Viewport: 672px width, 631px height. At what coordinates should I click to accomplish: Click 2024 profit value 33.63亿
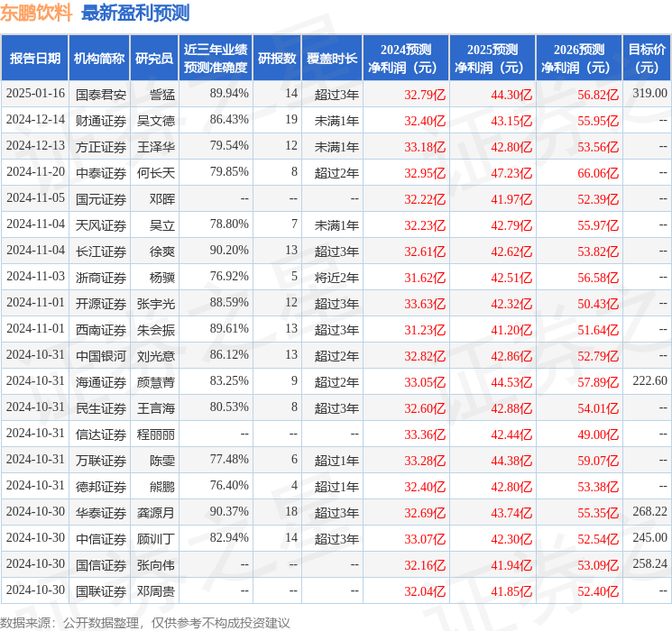point(425,304)
